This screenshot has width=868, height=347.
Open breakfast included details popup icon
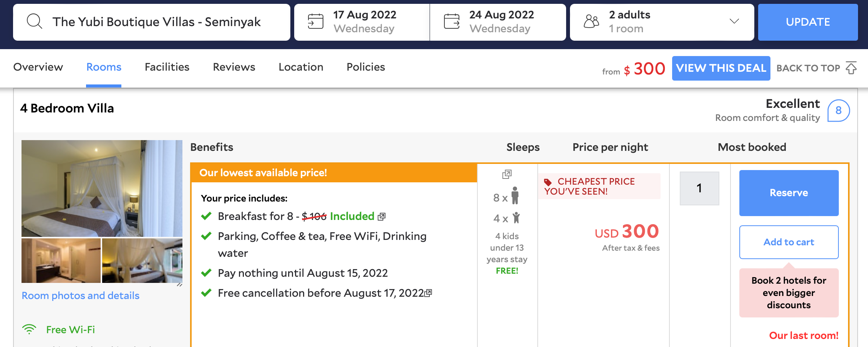(x=381, y=216)
